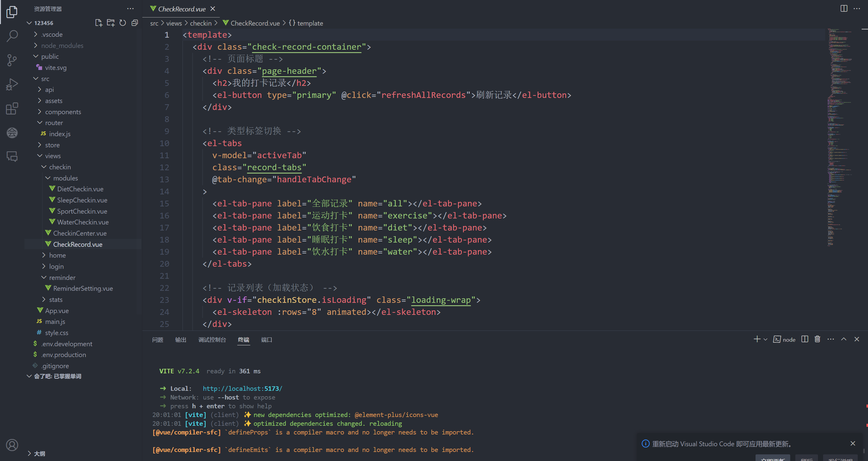
Task: Open the new terminal launch profile dropdown
Action: pos(765,340)
